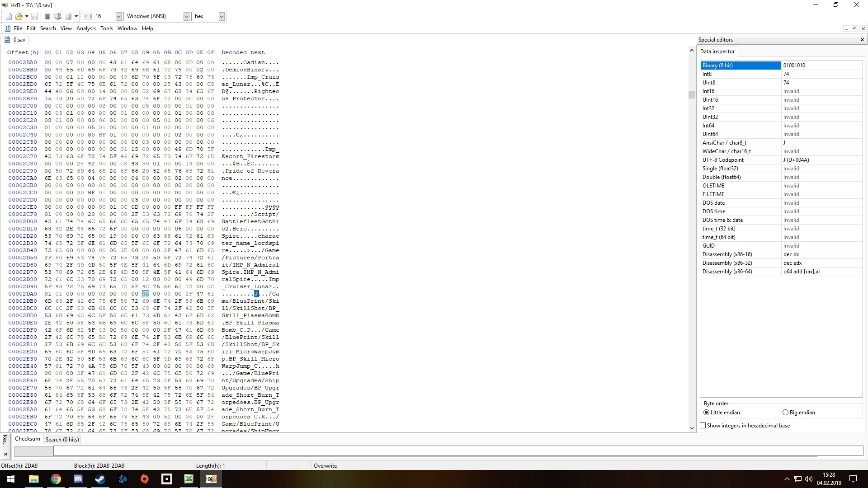Select the Data inspector tab
Image resolution: width=868 pixels, height=488 pixels.
click(x=717, y=52)
